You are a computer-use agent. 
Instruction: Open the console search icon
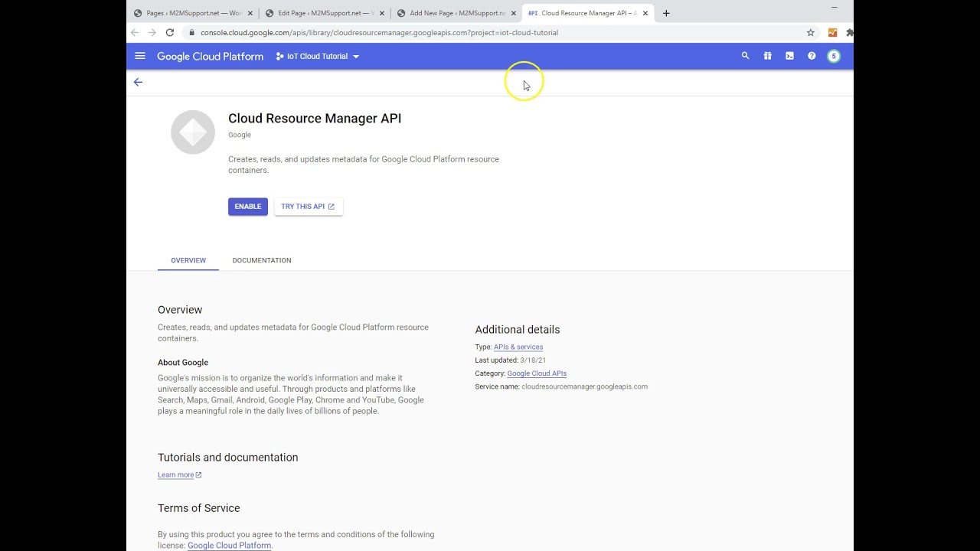[x=745, y=56]
